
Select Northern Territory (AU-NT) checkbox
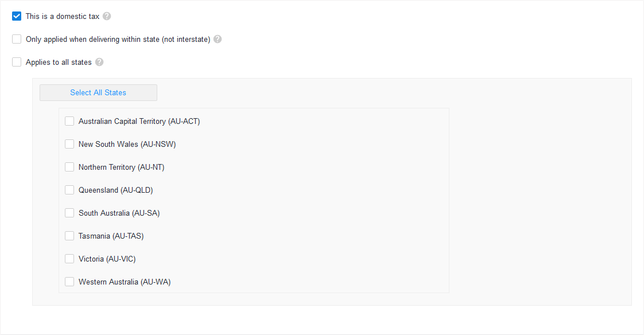click(69, 167)
